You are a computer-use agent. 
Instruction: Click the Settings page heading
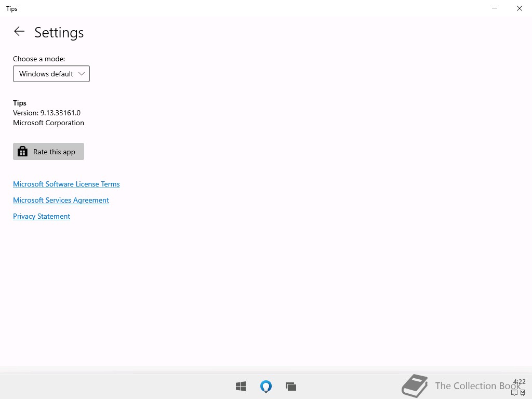click(59, 33)
